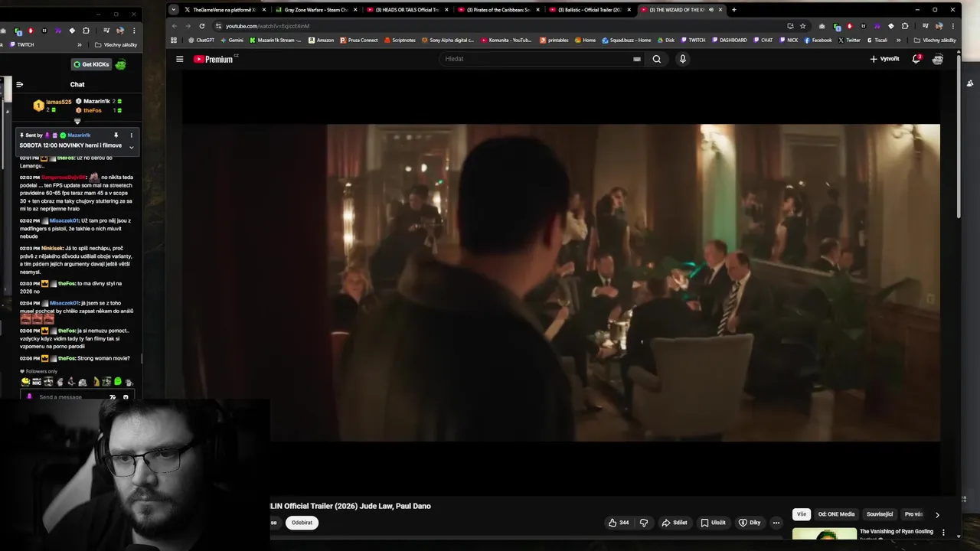The width and height of the screenshot is (980, 551).
Task: Open YouTube account avatar menu
Action: [x=938, y=59]
